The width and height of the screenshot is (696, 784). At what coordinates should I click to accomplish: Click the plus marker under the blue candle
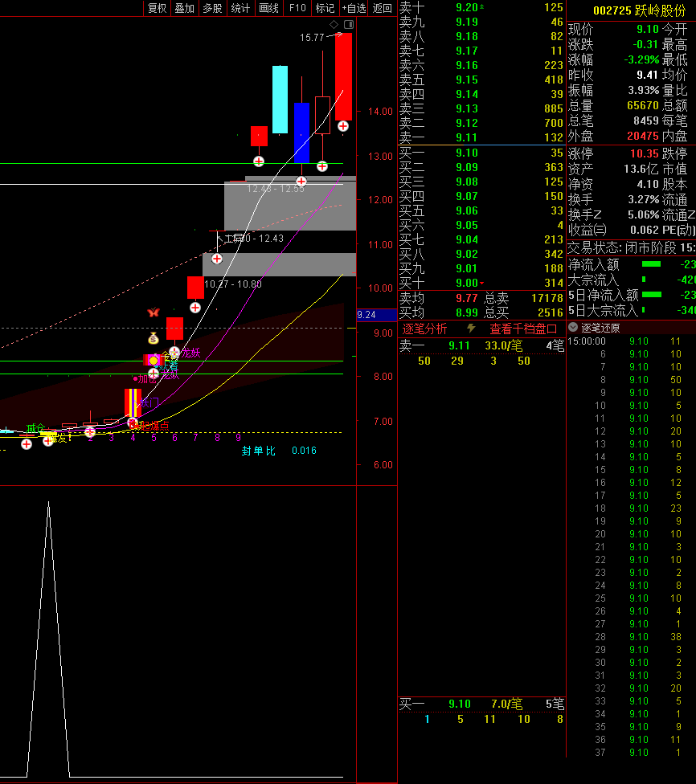(x=301, y=181)
